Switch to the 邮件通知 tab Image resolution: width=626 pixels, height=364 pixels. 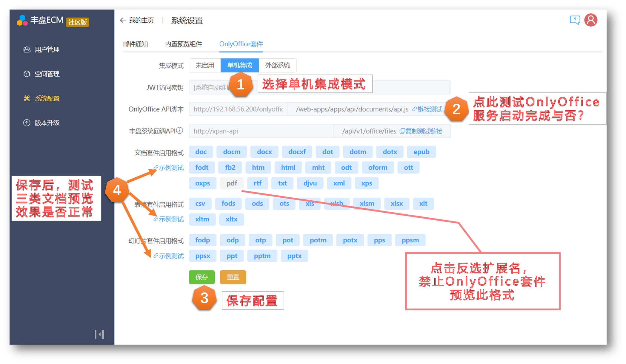coord(136,44)
